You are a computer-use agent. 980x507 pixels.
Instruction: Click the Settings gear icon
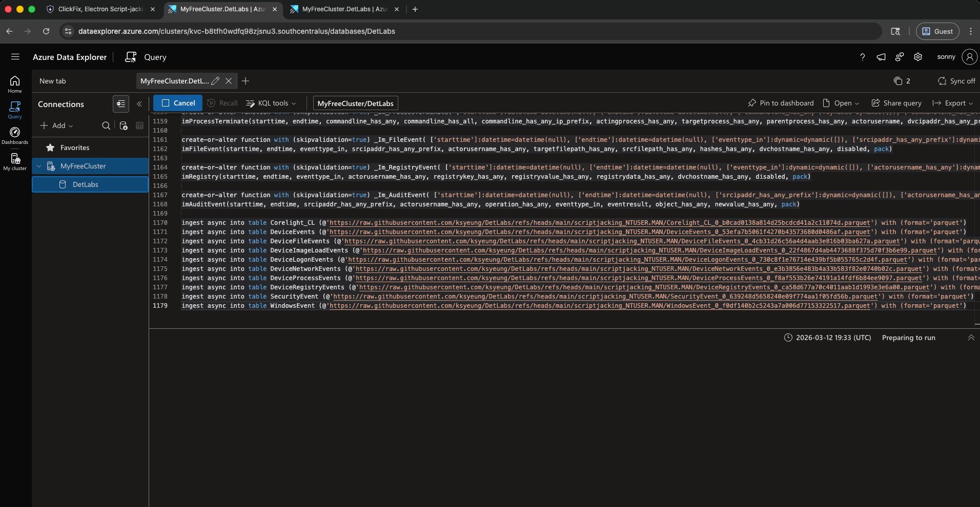tap(918, 57)
